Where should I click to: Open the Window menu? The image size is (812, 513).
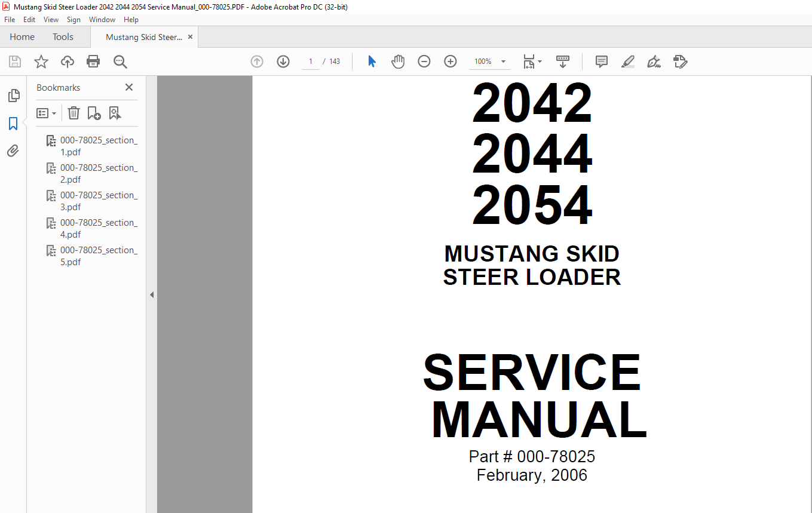[x=102, y=20]
